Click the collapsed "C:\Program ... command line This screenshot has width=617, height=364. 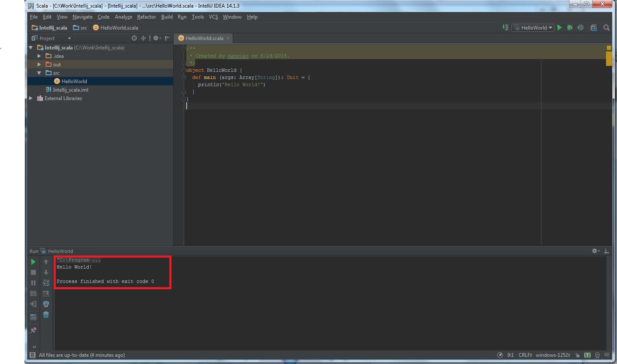79,260
